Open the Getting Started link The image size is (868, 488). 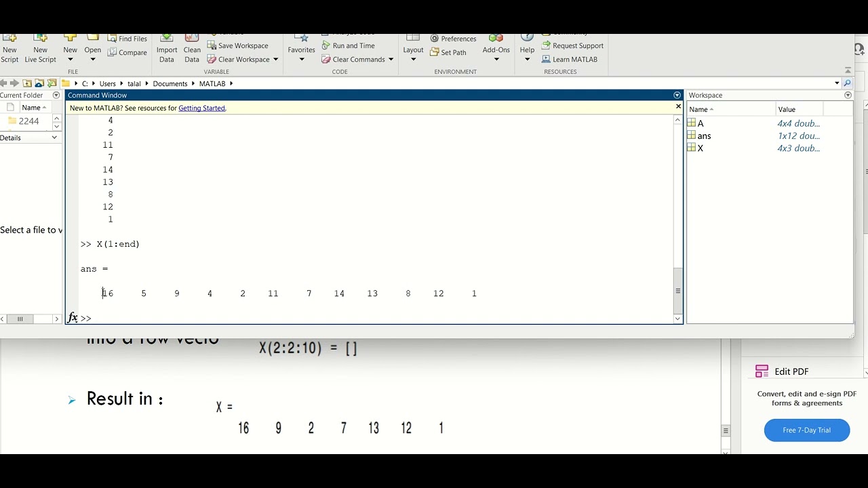[201, 108]
